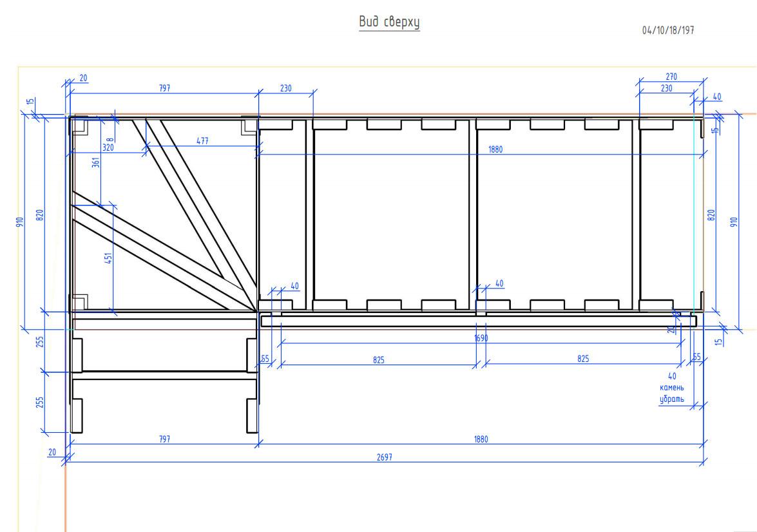This screenshot has width=757, height=532.
Task: Click the overall length dimension "2697"
Action: point(385,457)
